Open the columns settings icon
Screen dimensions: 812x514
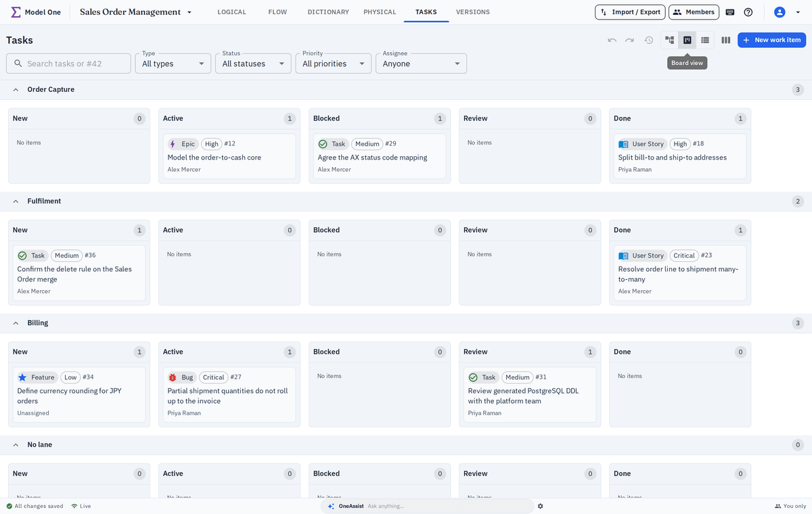tap(726, 40)
